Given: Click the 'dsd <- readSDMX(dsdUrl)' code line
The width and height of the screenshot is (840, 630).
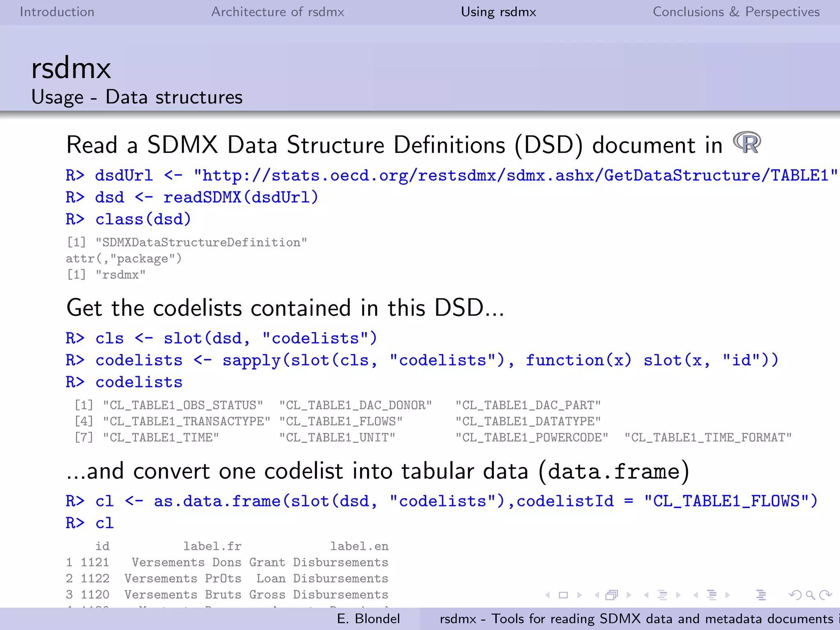Looking at the screenshot, I should click(192, 197).
